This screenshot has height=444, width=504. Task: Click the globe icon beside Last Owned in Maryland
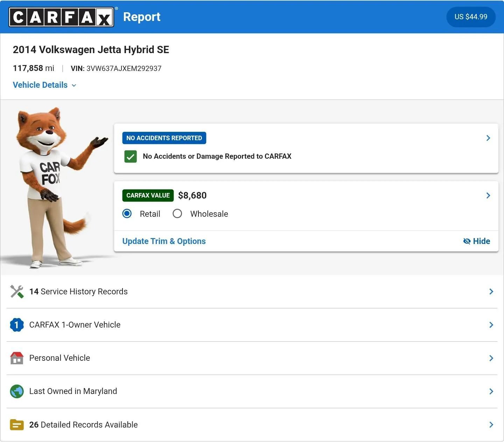(x=17, y=391)
